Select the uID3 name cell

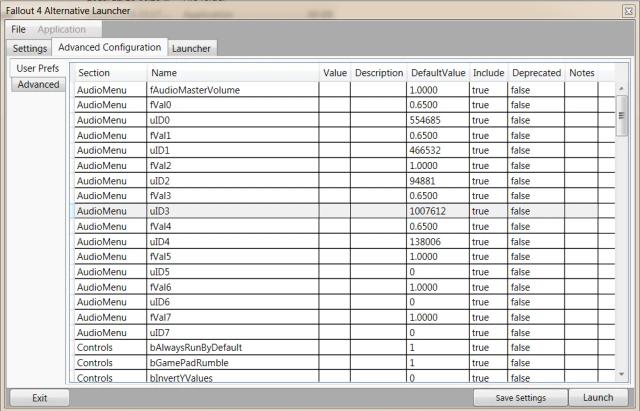click(x=233, y=211)
